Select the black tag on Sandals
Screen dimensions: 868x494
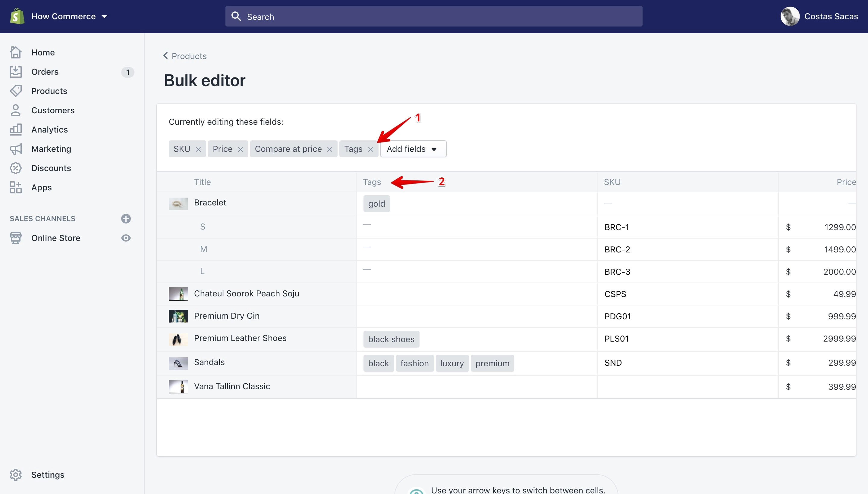(x=378, y=363)
